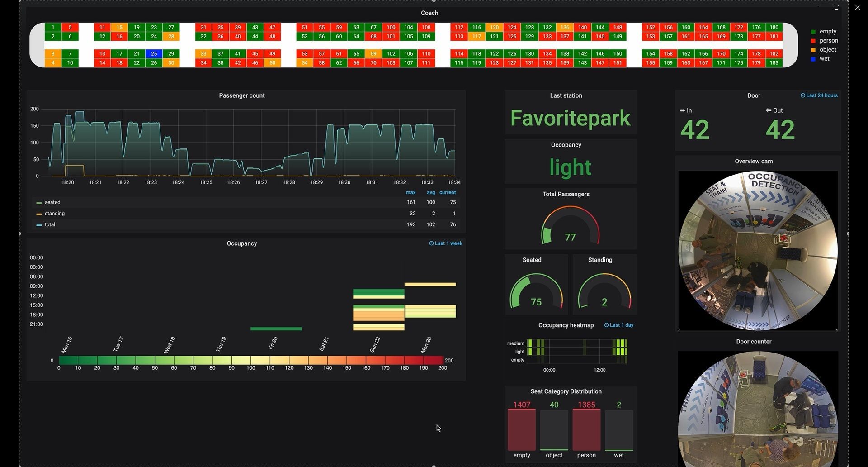Click the 42 value under Door In
Viewport: 868px width, 467px height.
coord(695,130)
